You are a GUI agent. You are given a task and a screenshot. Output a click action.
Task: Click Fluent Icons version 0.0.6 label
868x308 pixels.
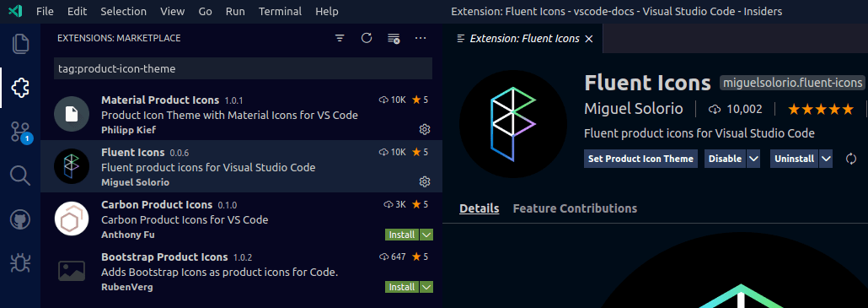[x=179, y=153]
